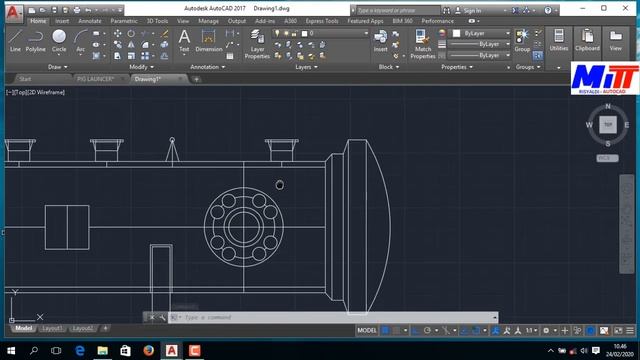Screen dimensions: 640x360
Task: Open the Clipboard panel
Action: tap(587, 40)
